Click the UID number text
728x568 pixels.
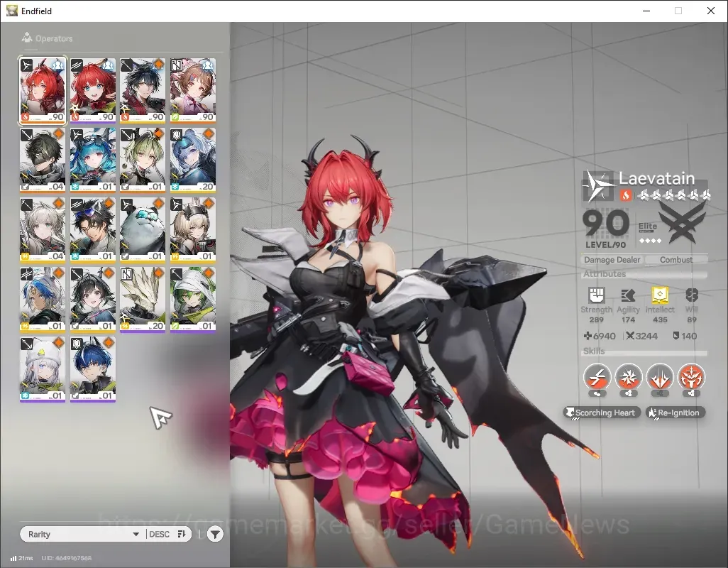click(x=67, y=558)
